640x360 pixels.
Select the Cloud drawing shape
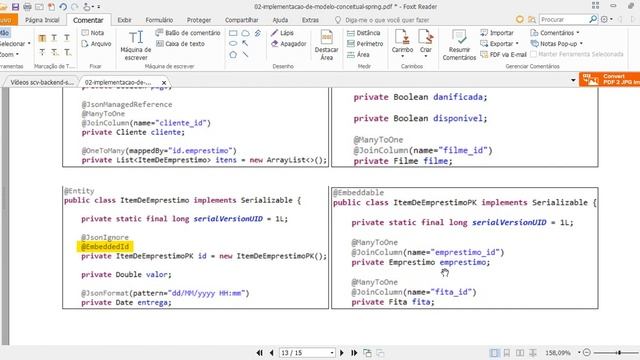point(245,33)
